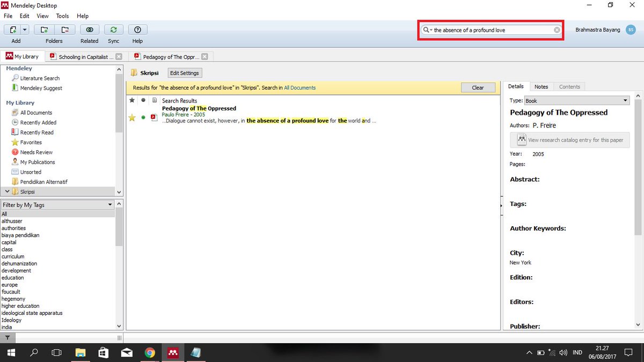Switch to the My Library tab
Screen dimensions: 644x362
click(23, 56)
